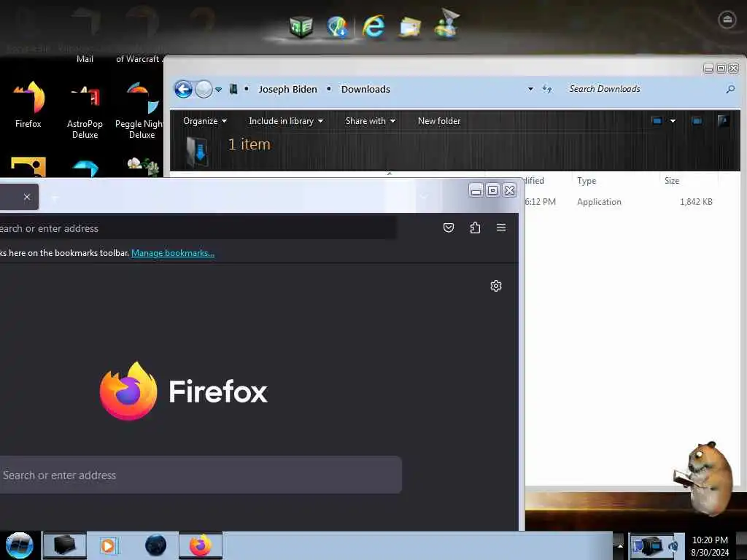Expand Explorer view options arrow

[x=673, y=121]
